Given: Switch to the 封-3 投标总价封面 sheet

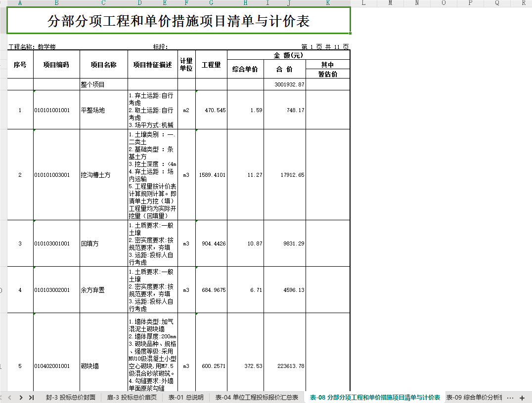Looking at the screenshot, I should pos(71,398).
